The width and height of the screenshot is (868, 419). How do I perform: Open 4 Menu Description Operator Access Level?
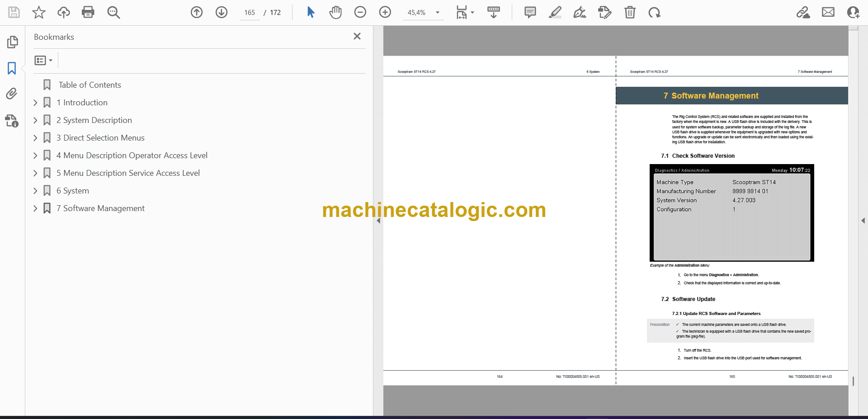pos(132,155)
